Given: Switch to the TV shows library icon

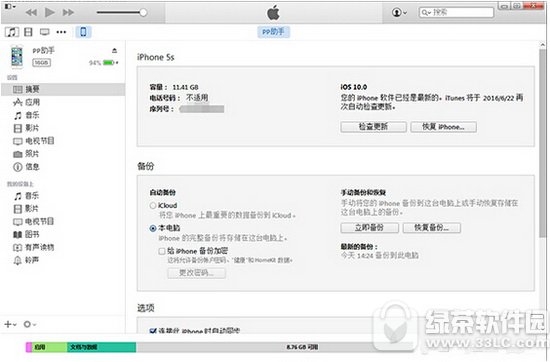Looking at the screenshot, I should coord(45,32).
